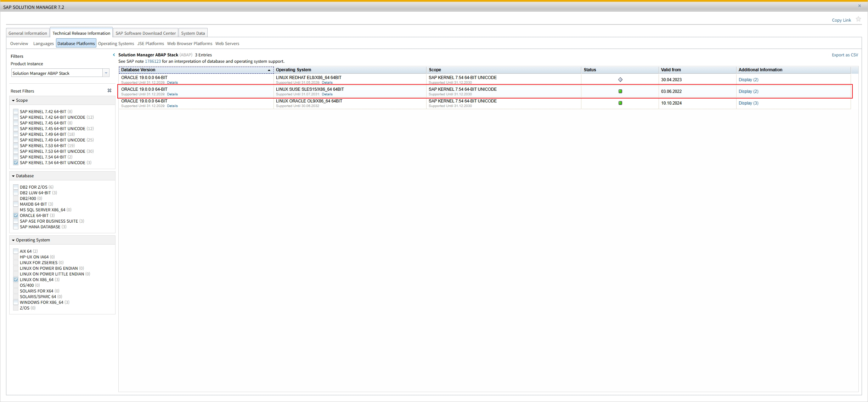Click the green status square in the OL9 row
Screen dimensions: 868x402
point(620,103)
